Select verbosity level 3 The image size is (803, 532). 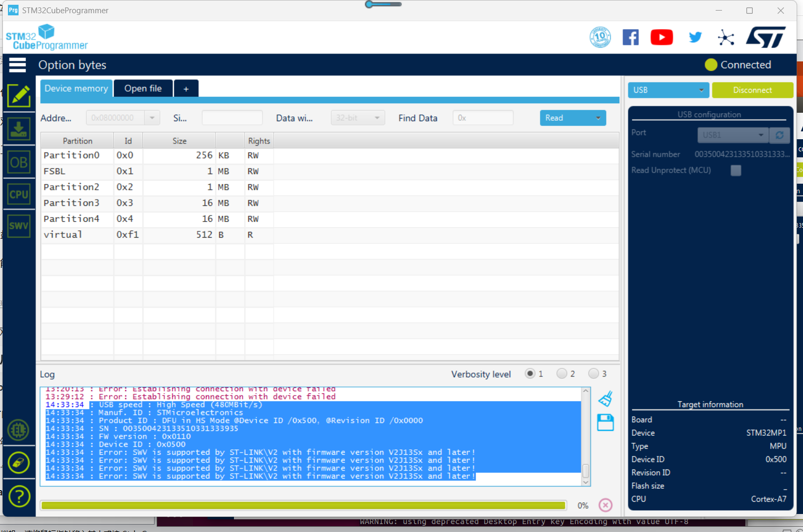click(x=593, y=374)
